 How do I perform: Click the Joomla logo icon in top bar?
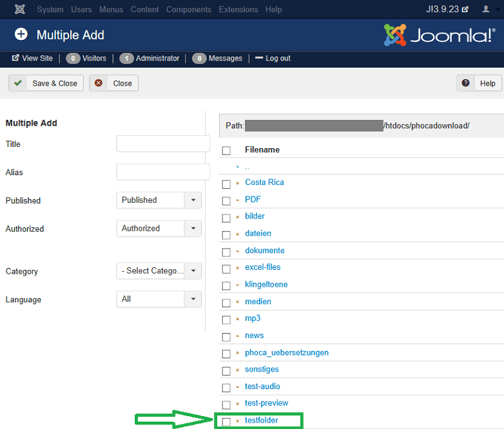(19, 10)
